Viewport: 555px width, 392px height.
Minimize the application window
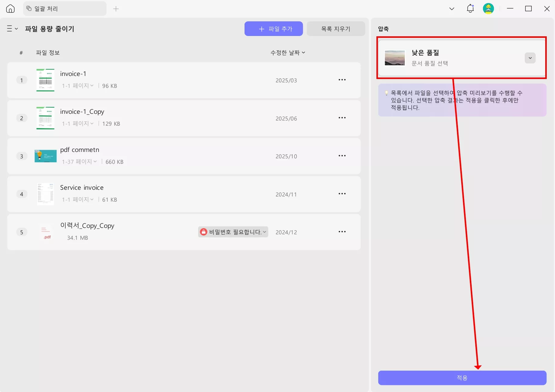tap(510, 9)
